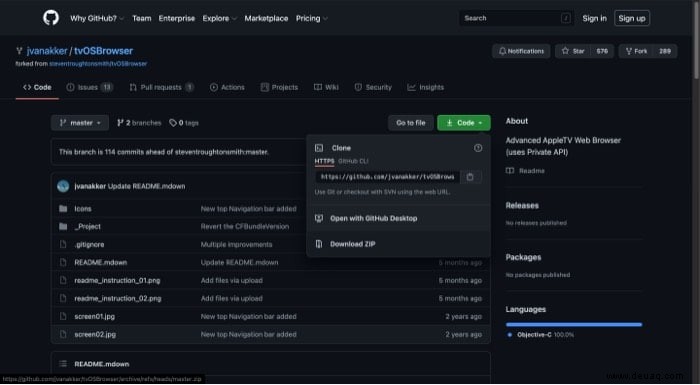Copy the clone URL with clipboard icon
This screenshot has width=700, height=385.
[x=470, y=177]
